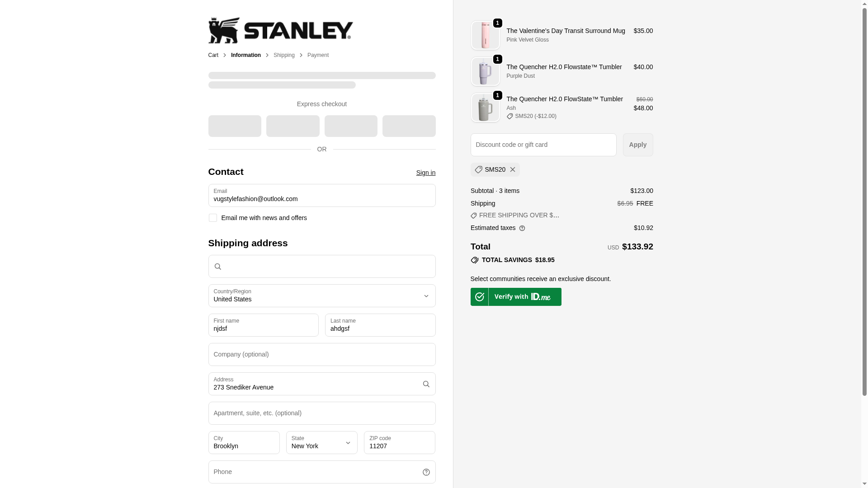
Task: Click the Verify with ID.me button
Action: point(516,297)
